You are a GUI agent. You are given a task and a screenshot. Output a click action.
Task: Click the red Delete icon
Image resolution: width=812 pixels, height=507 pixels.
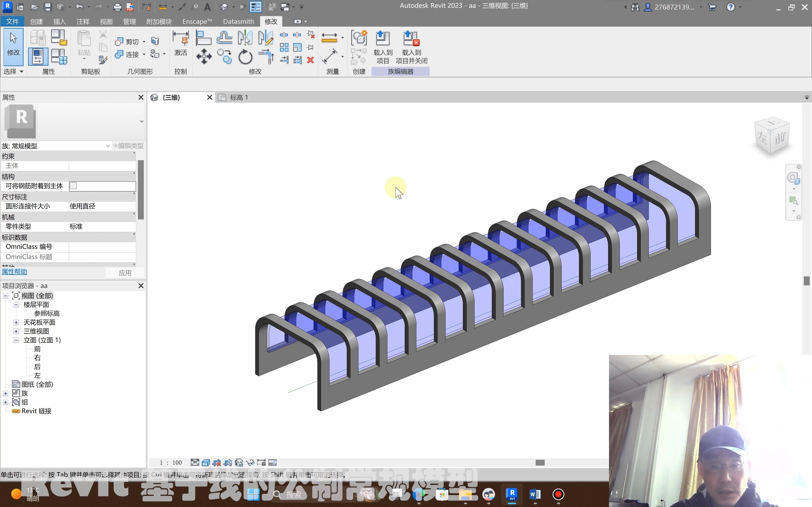(310, 60)
